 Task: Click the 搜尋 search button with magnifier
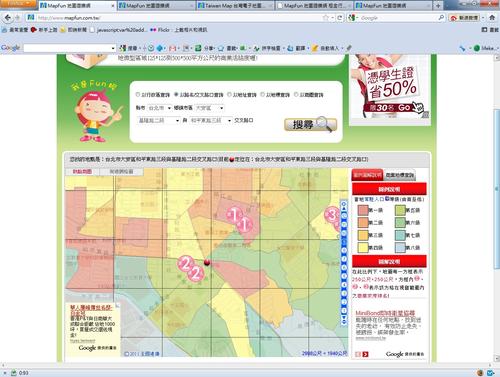[x=310, y=125]
